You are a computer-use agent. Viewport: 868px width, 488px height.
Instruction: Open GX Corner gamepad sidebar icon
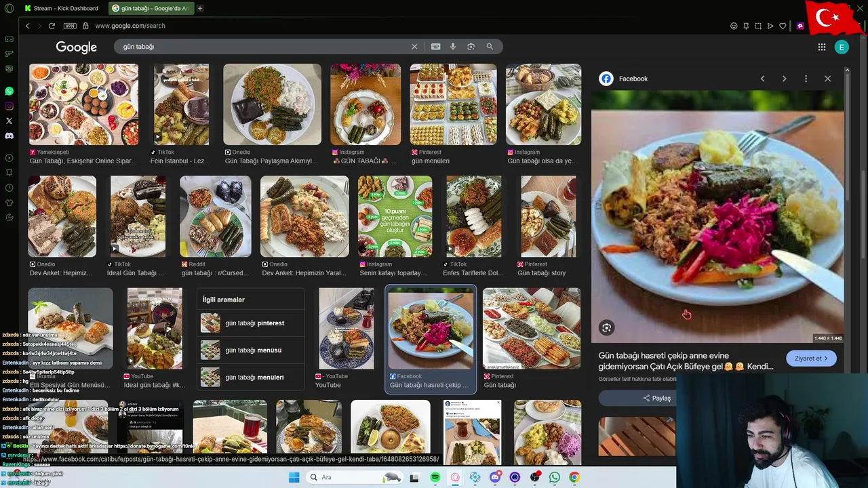tap(9, 39)
